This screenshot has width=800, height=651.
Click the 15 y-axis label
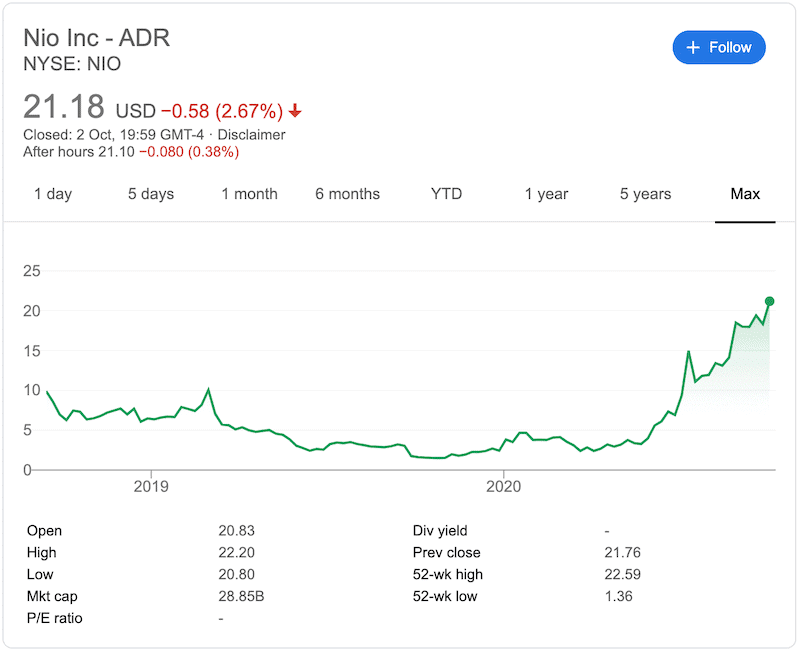(32, 351)
